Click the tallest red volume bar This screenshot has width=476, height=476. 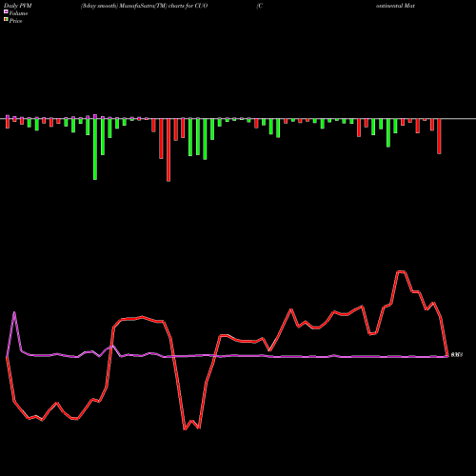pyautogui.click(x=169, y=150)
